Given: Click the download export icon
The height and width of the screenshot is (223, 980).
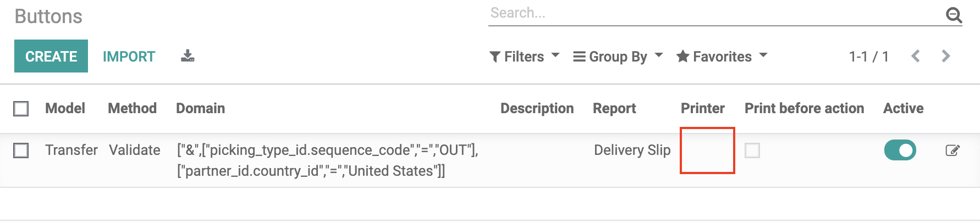Looking at the screenshot, I should point(188,56).
